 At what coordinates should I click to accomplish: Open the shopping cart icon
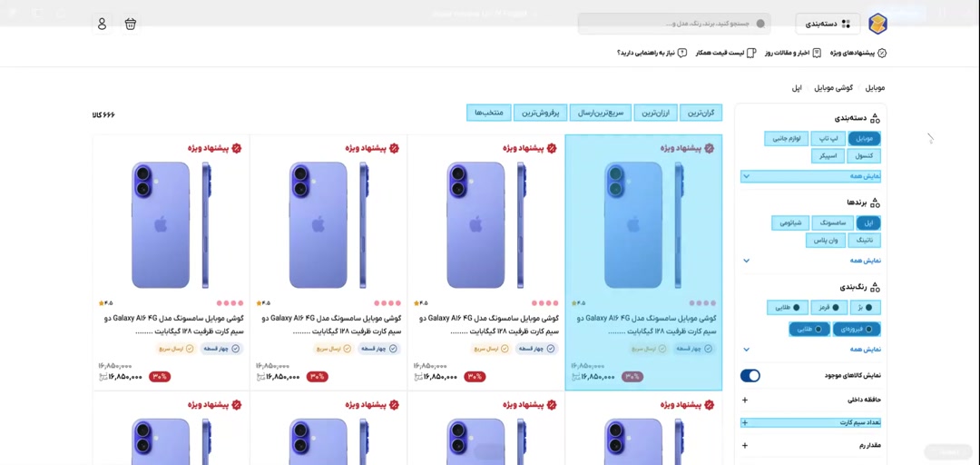click(131, 24)
